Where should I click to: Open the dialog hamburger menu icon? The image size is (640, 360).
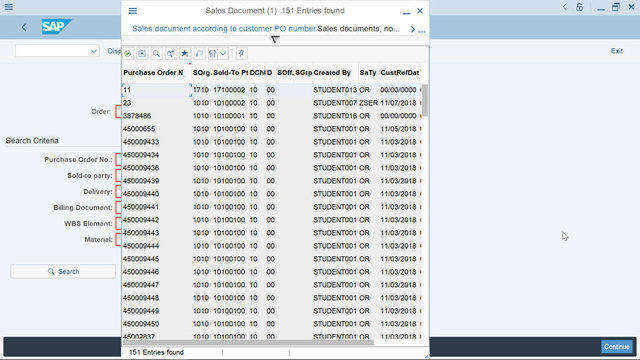(133, 11)
